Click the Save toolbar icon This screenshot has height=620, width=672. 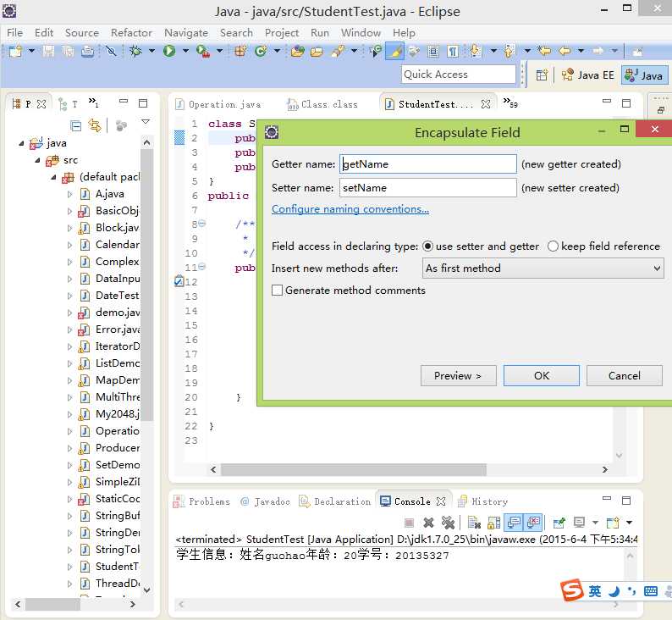coord(48,52)
